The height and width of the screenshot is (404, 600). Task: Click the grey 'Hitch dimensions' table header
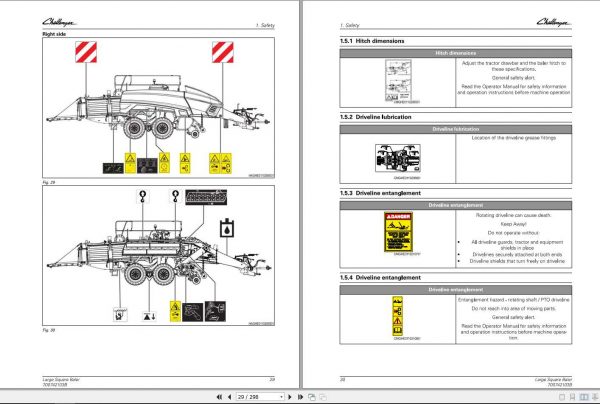click(x=456, y=53)
